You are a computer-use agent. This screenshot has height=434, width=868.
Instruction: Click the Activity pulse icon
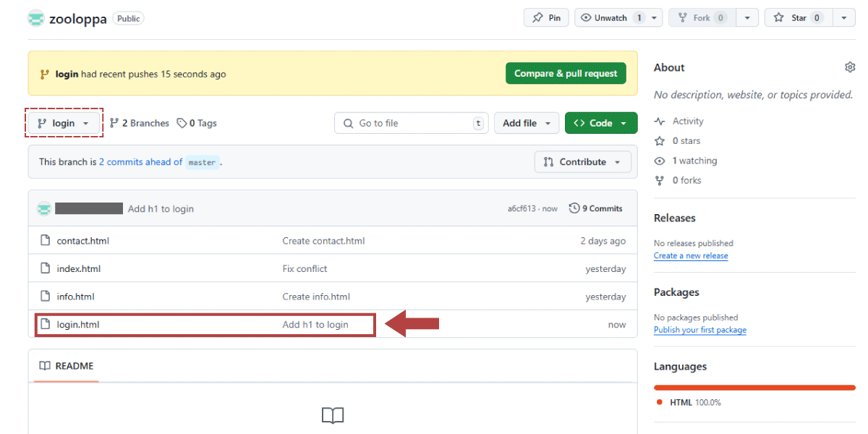pyautogui.click(x=660, y=122)
